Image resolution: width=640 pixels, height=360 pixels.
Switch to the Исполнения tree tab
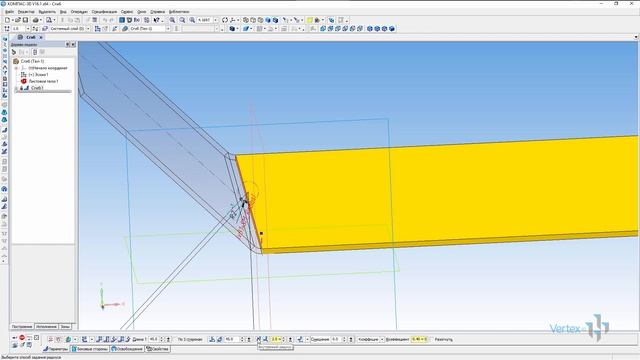point(46,327)
